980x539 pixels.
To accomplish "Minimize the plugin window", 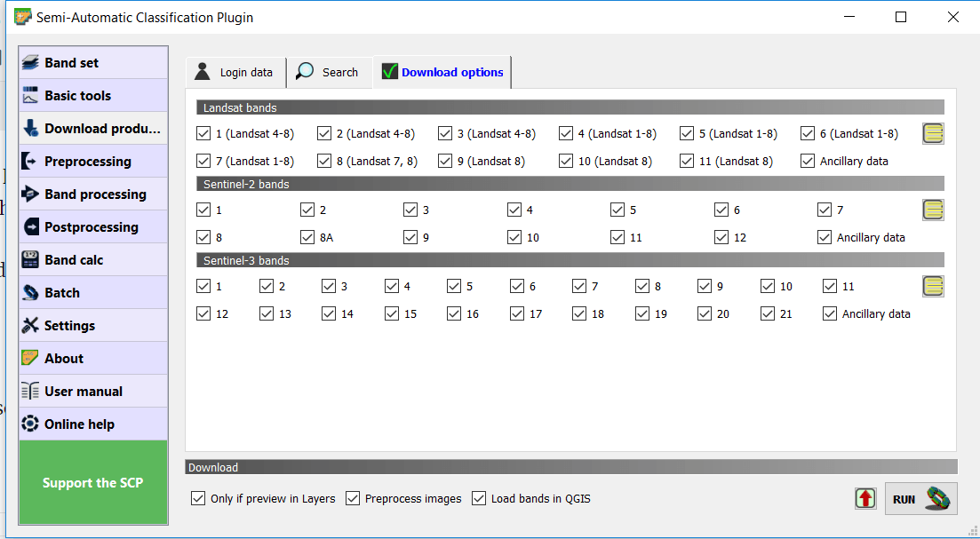I will pos(849,17).
